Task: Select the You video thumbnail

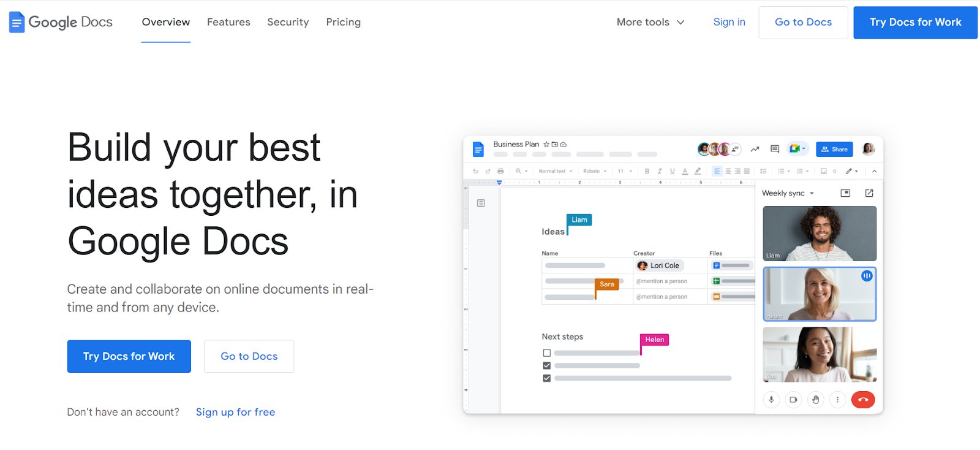Action: (x=820, y=354)
